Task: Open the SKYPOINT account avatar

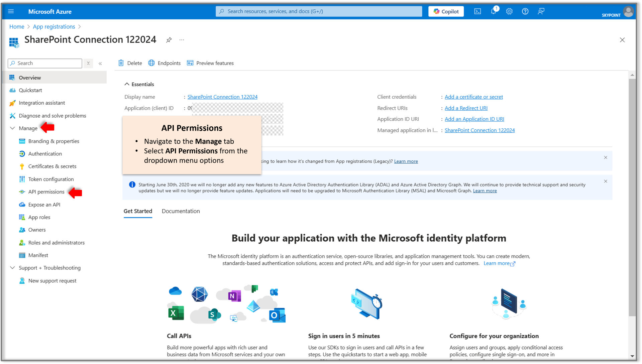Action: point(629,11)
